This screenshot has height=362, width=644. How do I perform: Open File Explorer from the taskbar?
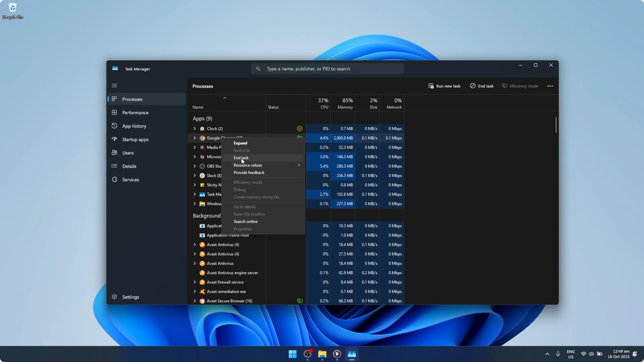tap(322, 354)
